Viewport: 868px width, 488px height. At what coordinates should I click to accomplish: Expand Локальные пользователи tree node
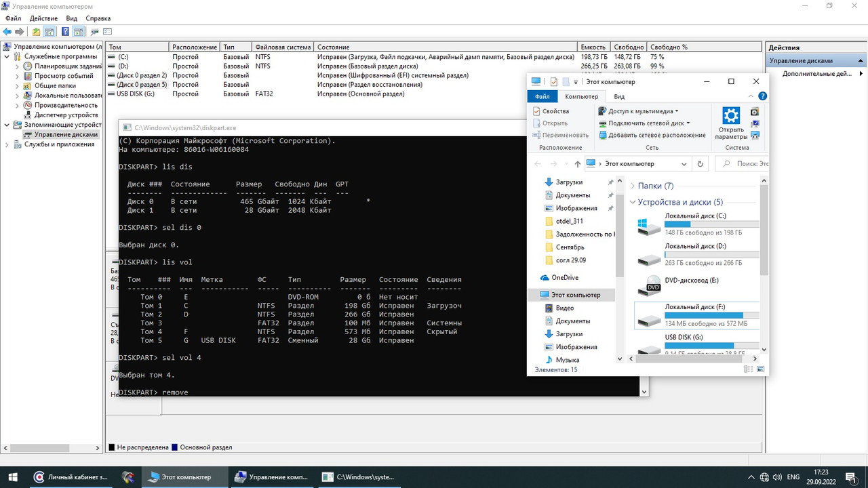[18, 96]
